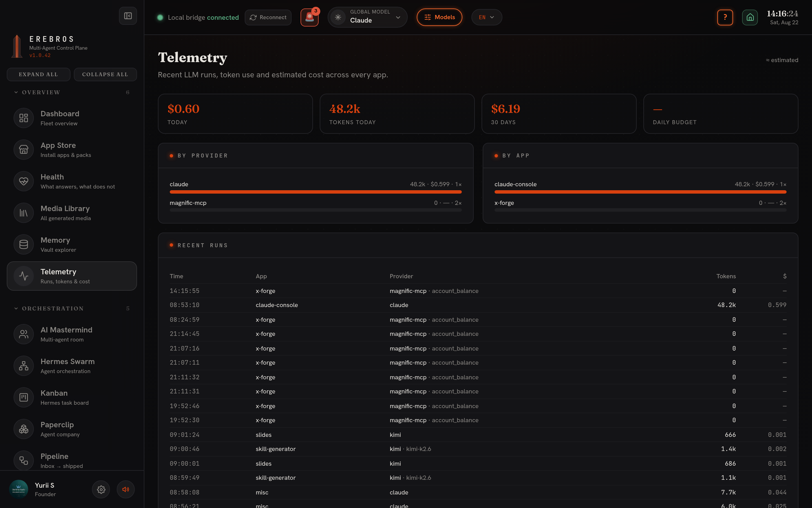Open the App Store menu item
812x508 pixels.
(72, 150)
